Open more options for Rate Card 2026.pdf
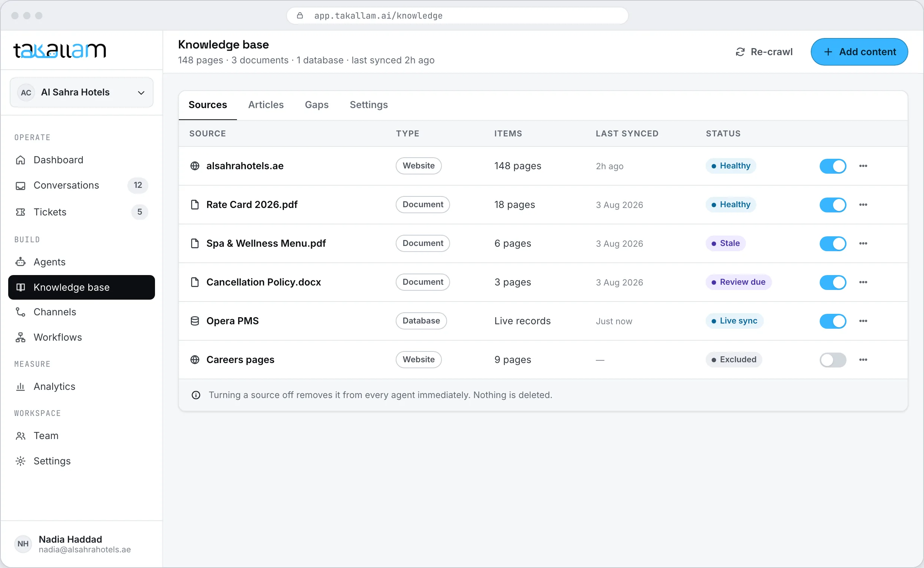The height and width of the screenshot is (568, 924). tap(863, 204)
